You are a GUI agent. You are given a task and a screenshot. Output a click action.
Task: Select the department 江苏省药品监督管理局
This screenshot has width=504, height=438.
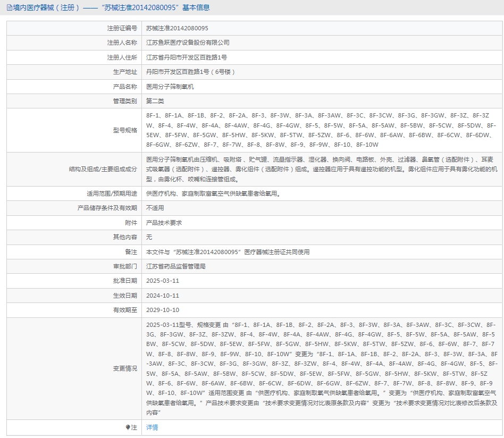(176, 266)
